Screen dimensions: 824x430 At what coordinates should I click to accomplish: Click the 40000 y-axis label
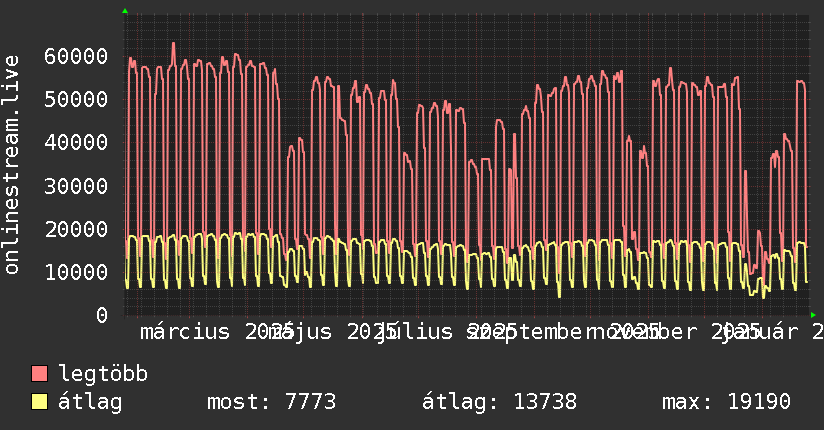(x=76, y=142)
